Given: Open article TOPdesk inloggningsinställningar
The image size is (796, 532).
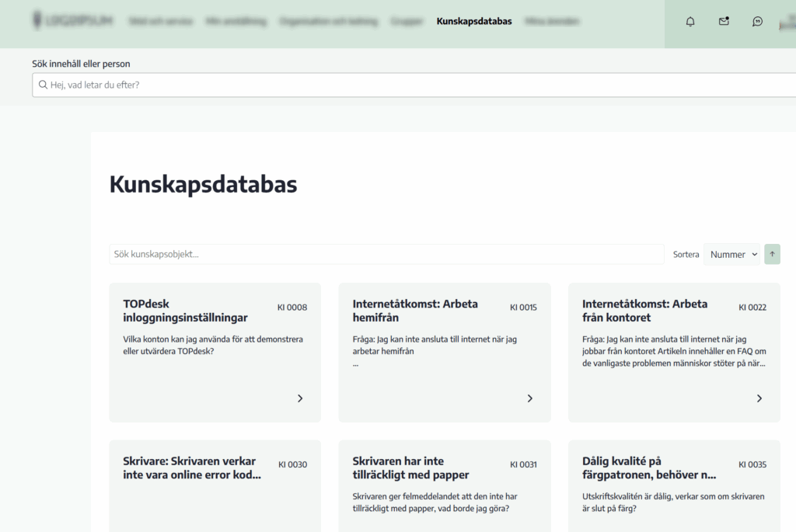Looking at the screenshot, I should pos(185,311).
